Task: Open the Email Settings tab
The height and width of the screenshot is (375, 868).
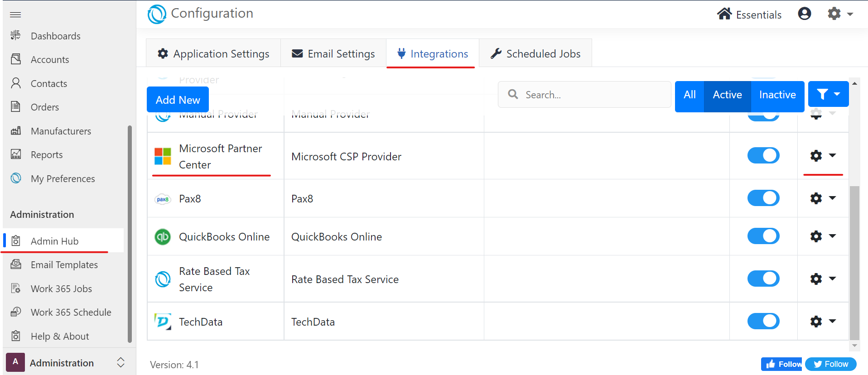Action: pyautogui.click(x=333, y=53)
